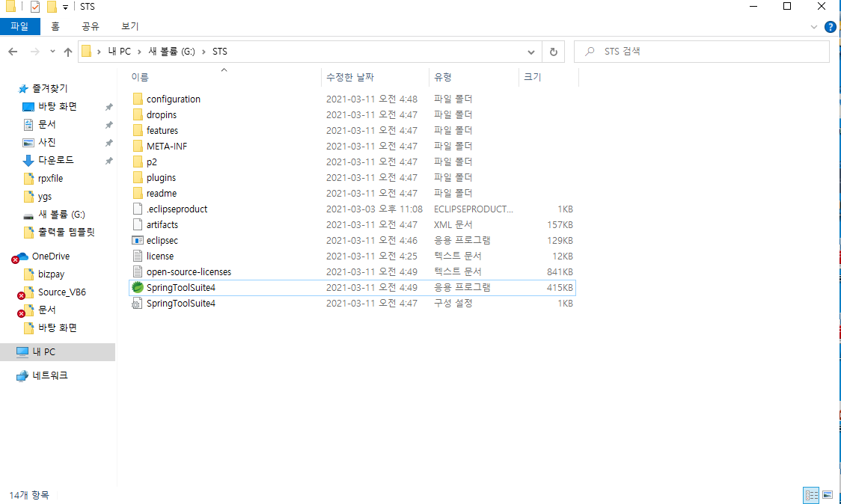Expand the address bar history dropdown
The height and width of the screenshot is (504, 841).
click(x=531, y=52)
